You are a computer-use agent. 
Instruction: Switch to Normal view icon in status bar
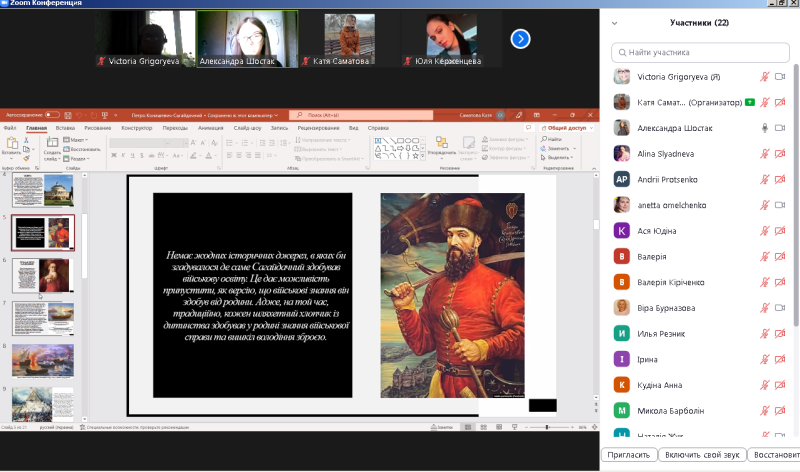[x=468, y=427]
